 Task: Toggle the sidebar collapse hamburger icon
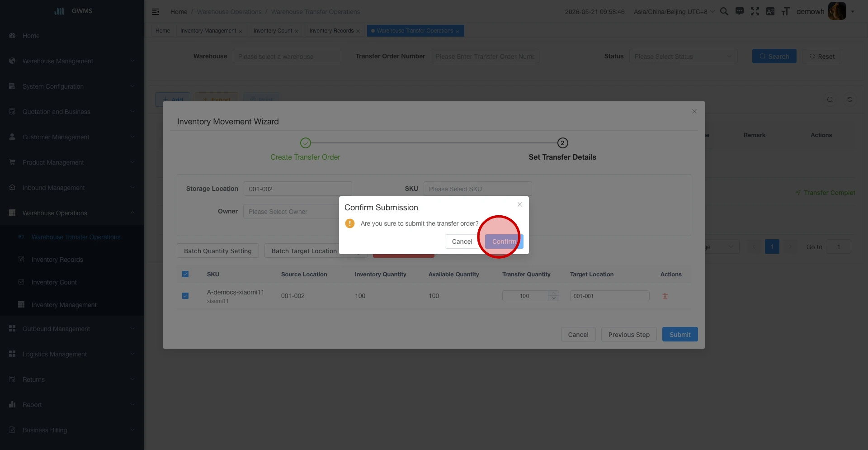click(156, 12)
